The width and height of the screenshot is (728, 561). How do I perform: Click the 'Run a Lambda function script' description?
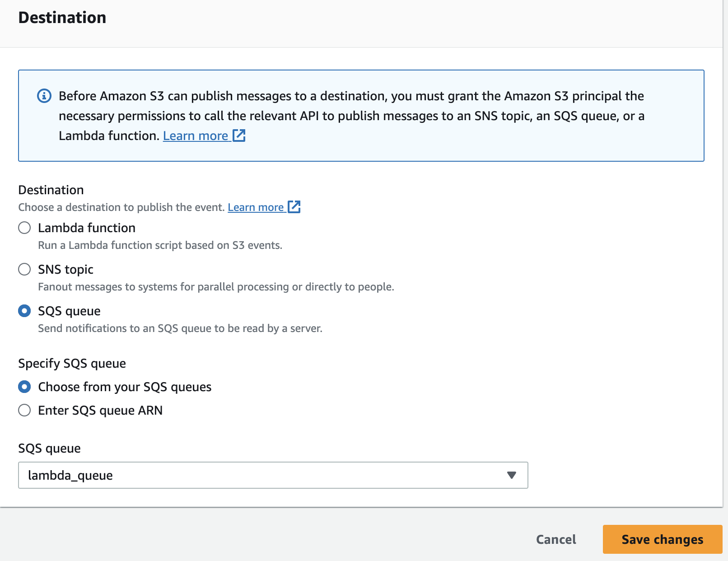click(x=160, y=245)
